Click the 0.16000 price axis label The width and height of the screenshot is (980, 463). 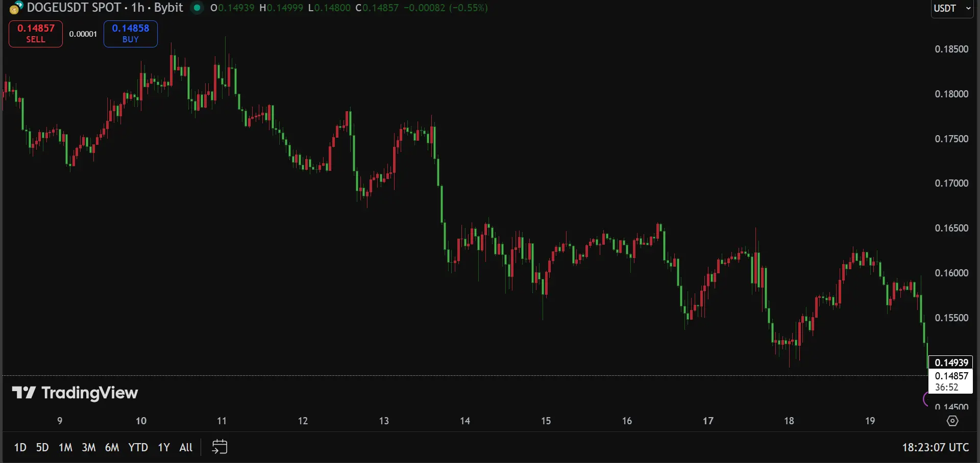(x=951, y=273)
